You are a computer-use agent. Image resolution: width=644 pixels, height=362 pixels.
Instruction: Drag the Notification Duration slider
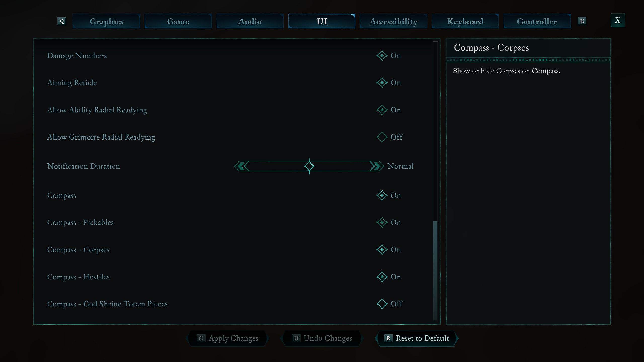tap(309, 166)
